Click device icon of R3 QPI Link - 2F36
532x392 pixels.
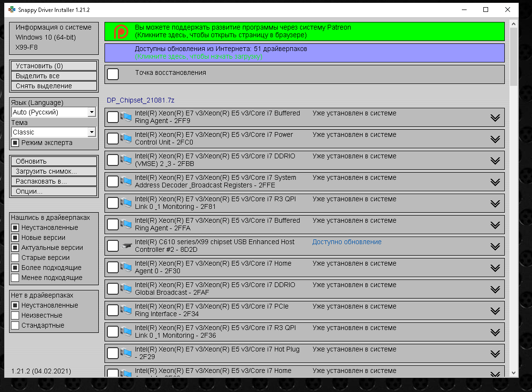click(126, 331)
